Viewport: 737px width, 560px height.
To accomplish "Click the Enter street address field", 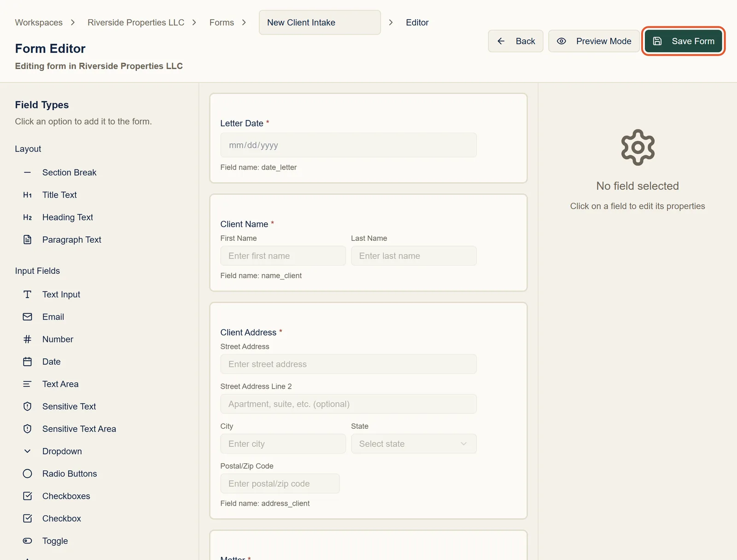I will click(348, 364).
